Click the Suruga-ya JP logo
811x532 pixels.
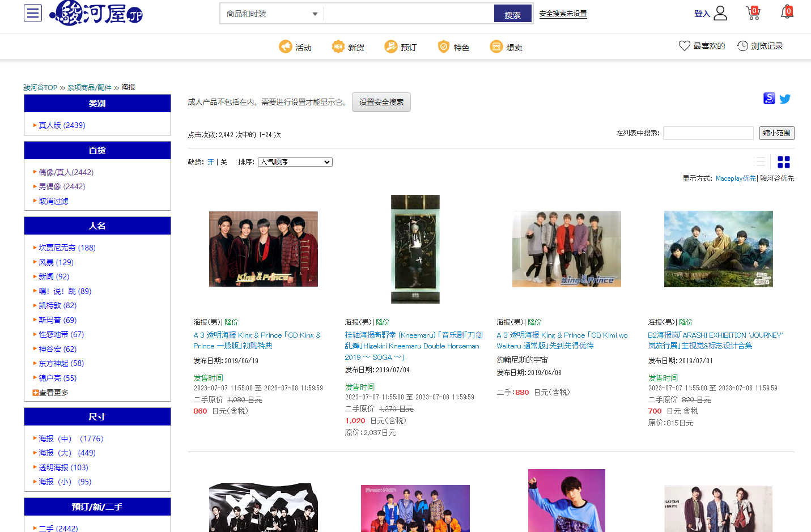[96, 13]
